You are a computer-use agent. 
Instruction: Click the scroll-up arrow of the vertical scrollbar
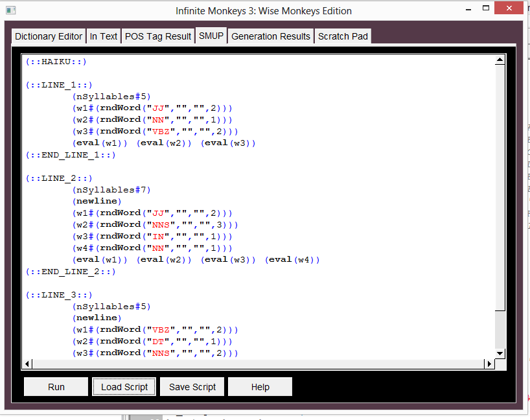tap(500, 59)
